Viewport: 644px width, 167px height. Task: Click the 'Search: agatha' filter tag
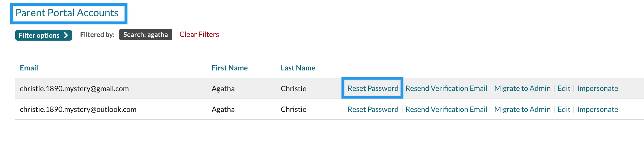tap(145, 34)
